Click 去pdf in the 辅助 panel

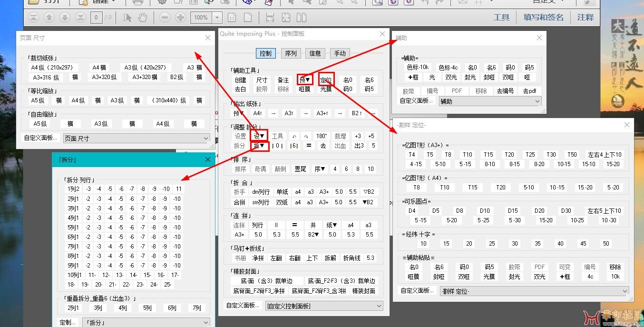click(529, 91)
